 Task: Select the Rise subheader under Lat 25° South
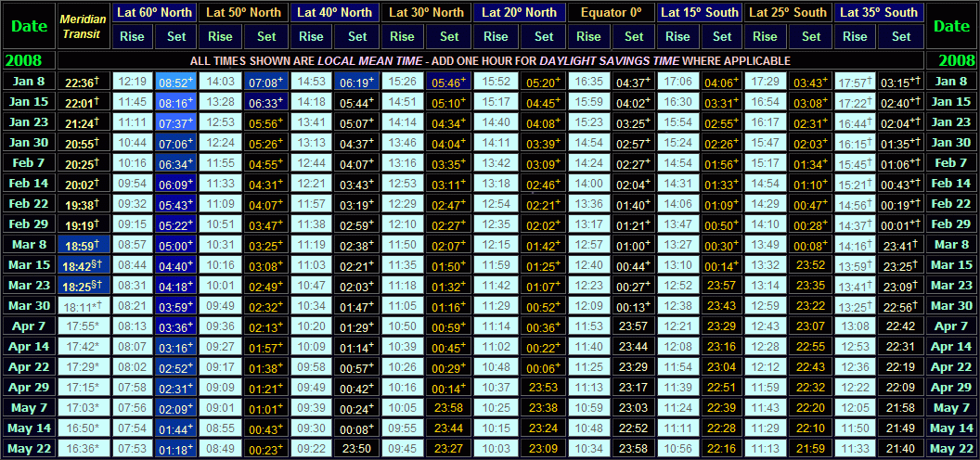point(765,37)
